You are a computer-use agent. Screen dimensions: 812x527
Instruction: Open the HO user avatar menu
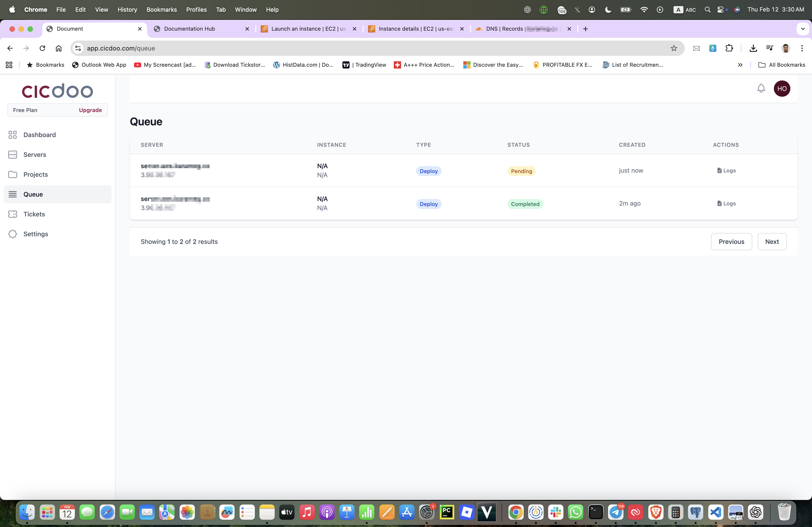(782, 89)
